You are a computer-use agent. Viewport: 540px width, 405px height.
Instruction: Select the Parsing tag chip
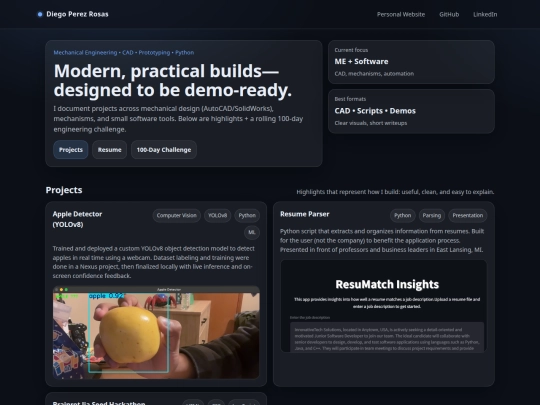[x=432, y=216]
